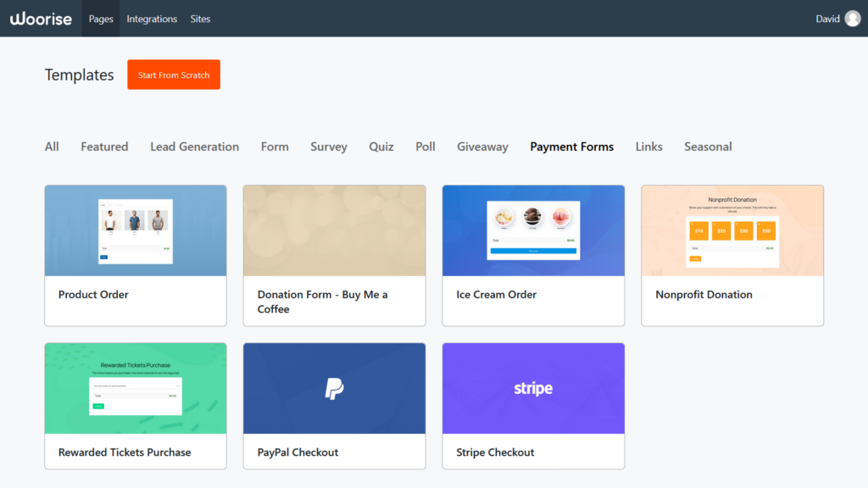This screenshot has height=488, width=868.
Task: Go to the Pages section
Action: 100,19
